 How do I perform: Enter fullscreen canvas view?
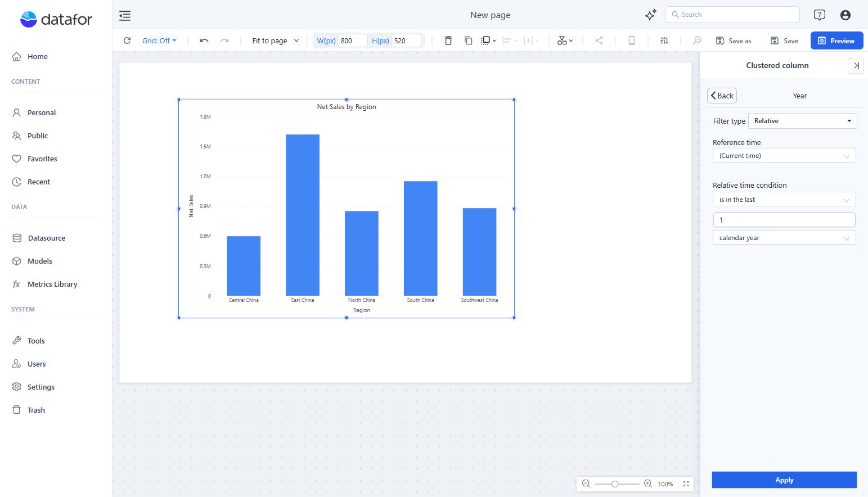point(686,484)
